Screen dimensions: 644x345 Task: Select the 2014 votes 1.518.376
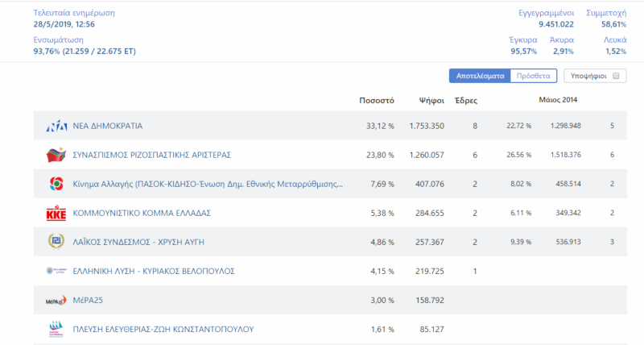point(566,155)
